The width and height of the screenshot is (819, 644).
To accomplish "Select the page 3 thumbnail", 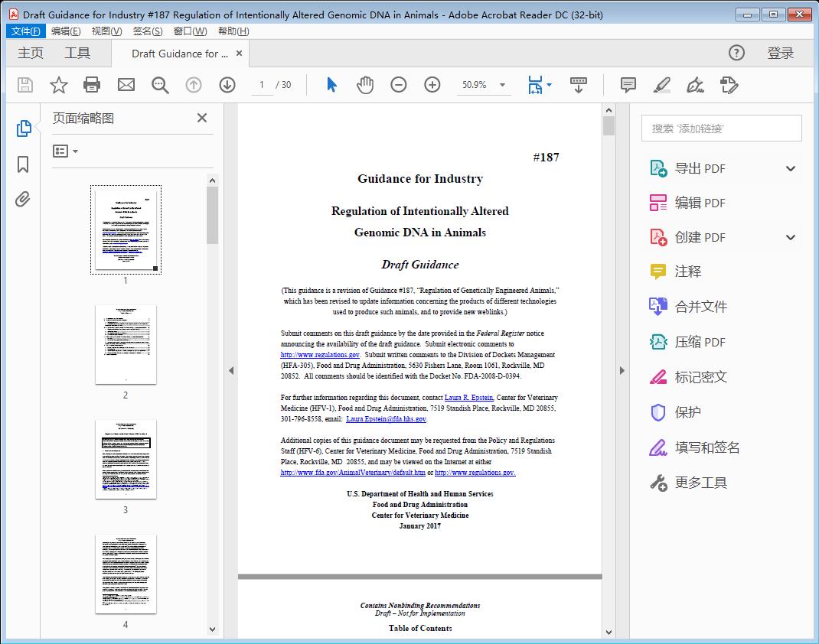I will pyautogui.click(x=126, y=459).
